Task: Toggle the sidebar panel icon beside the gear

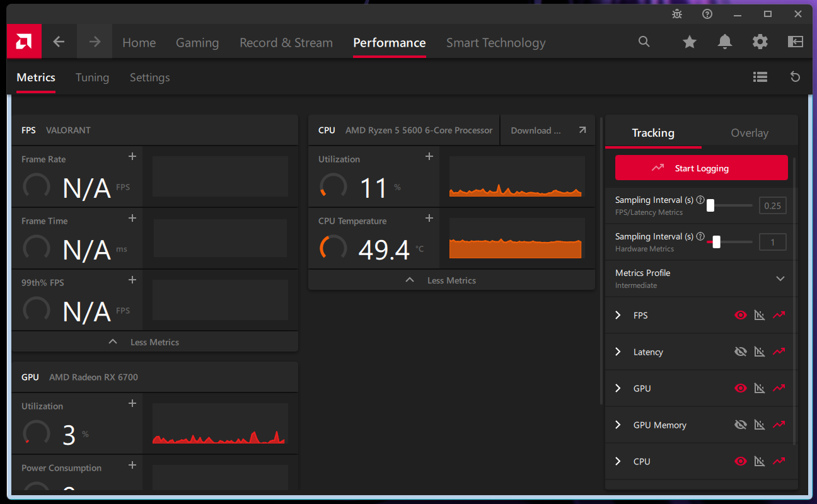Action: point(796,42)
